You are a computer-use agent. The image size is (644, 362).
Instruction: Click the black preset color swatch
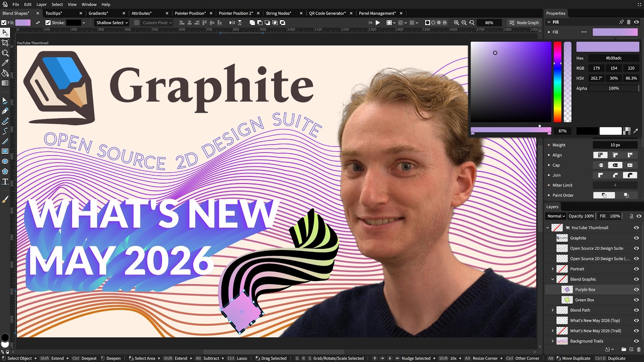coord(587,131)
